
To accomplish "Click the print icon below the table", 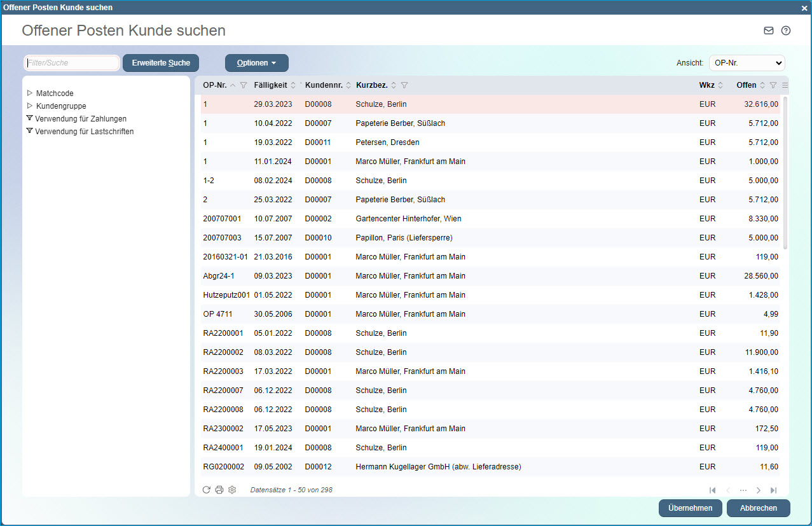I will 219,490.
